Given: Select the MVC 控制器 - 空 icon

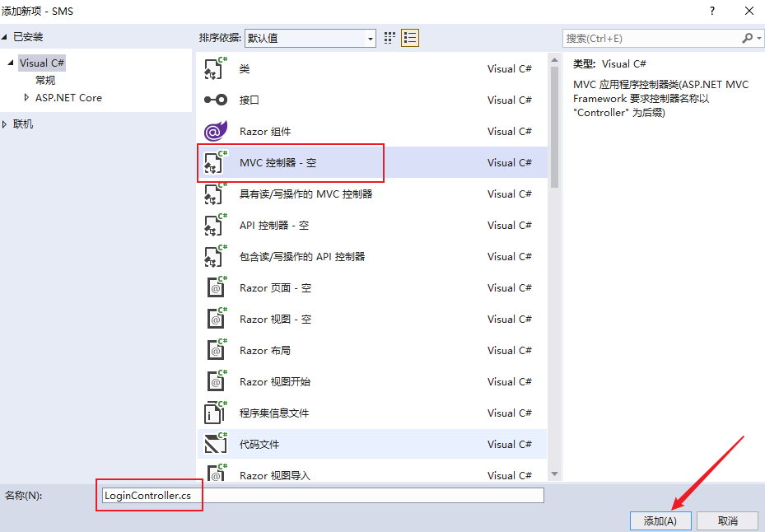Looking at the screenshot, I should click(x=216, y=162).
